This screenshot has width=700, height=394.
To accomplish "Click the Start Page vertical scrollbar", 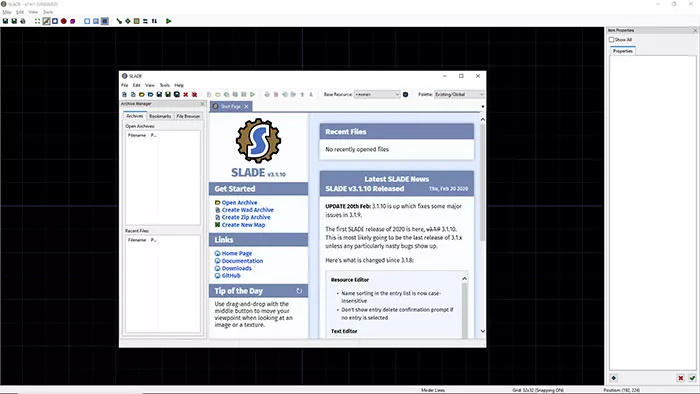I will click(482, 183).
